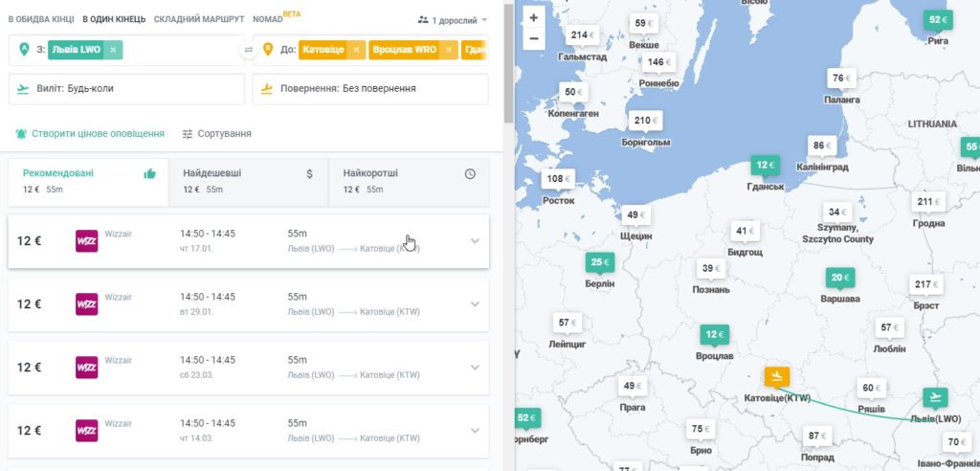Click Wizzair logo on вт 29.01. flight
This screenshot has width=980, height=471.
(87, 304)
